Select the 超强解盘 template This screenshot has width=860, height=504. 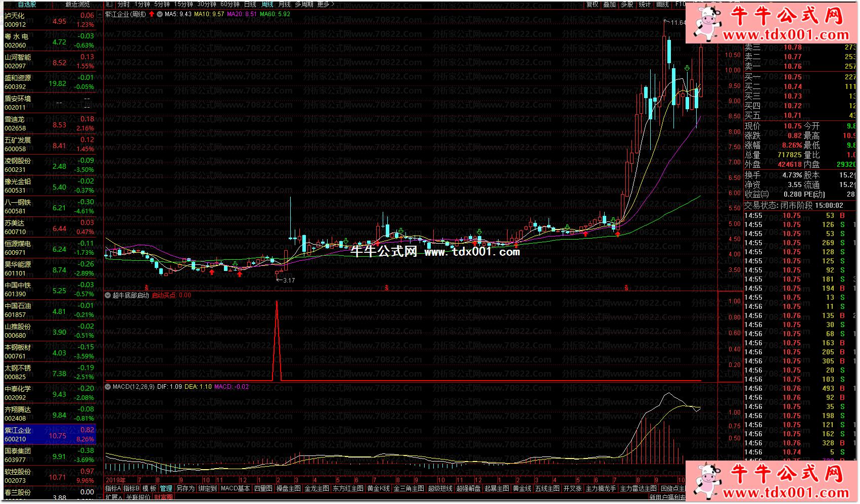pyautogui.click(x=469, y=489)
